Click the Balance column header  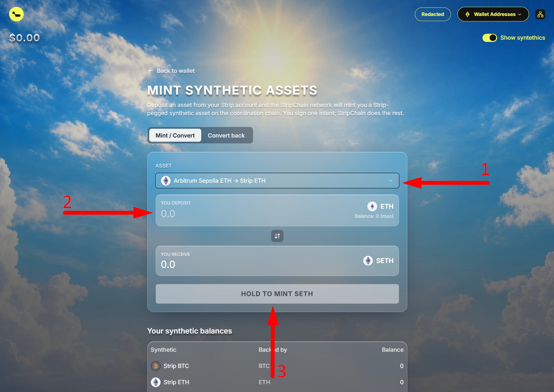[393, 350]
